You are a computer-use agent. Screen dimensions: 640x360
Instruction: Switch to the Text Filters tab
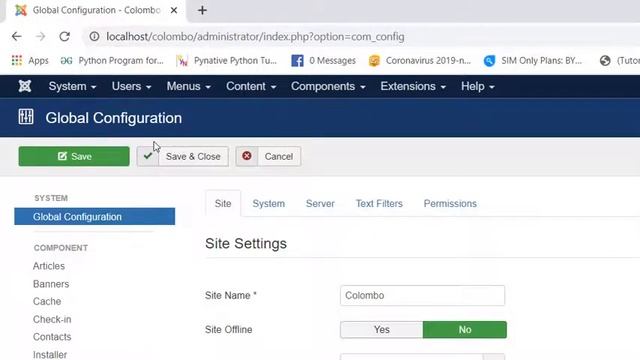coord(379,203)
